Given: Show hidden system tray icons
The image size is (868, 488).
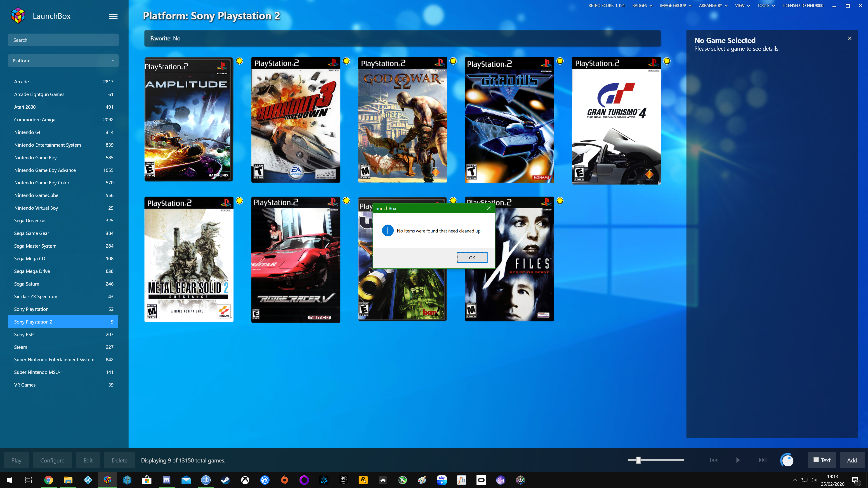Looking at the screenshot, I should (x=795, y=480).
